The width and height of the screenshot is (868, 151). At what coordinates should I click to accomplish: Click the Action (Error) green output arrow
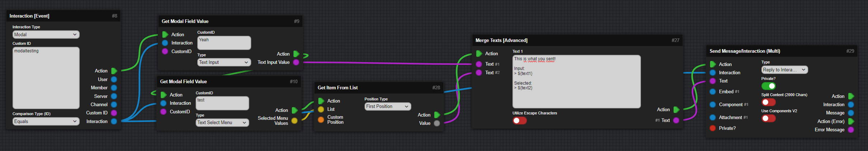point(851,121)
